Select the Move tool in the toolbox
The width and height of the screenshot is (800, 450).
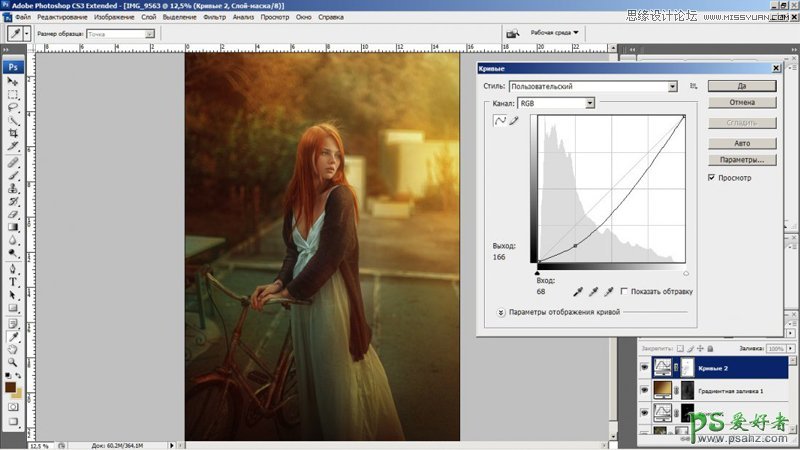point(13,80)
